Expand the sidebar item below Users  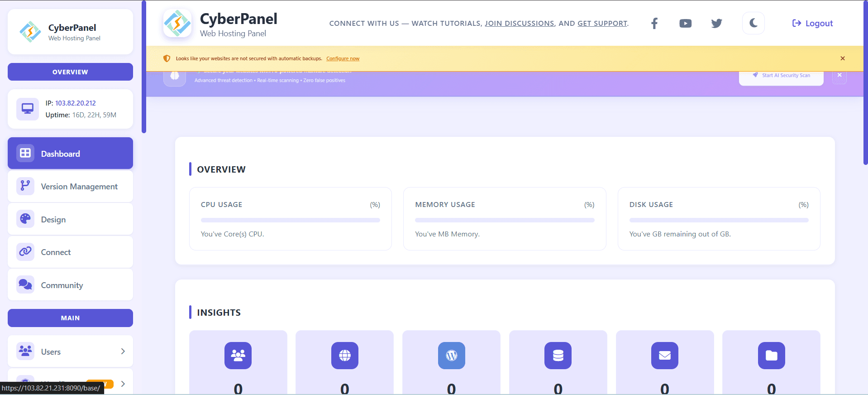pyautogui.click(x=123, y=384)
